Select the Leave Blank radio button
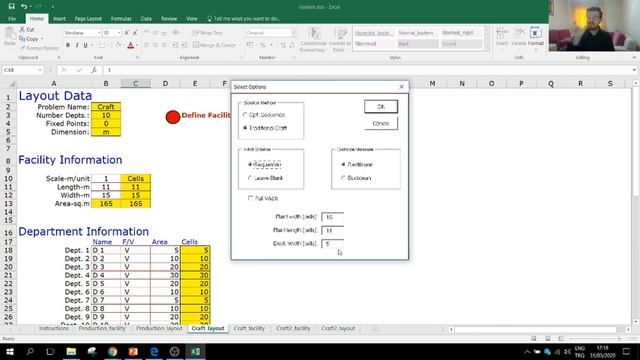This screenshot has height=360, width=640. pos(250,178)
